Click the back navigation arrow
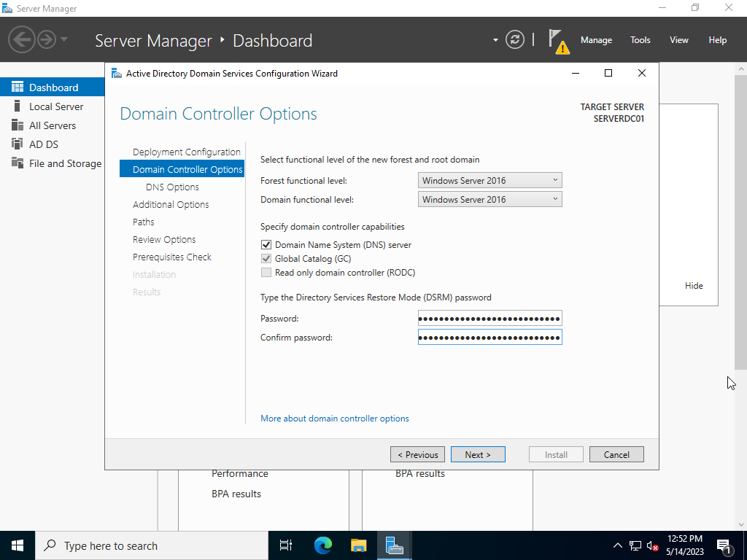747x560 pixels. (22, 39)
